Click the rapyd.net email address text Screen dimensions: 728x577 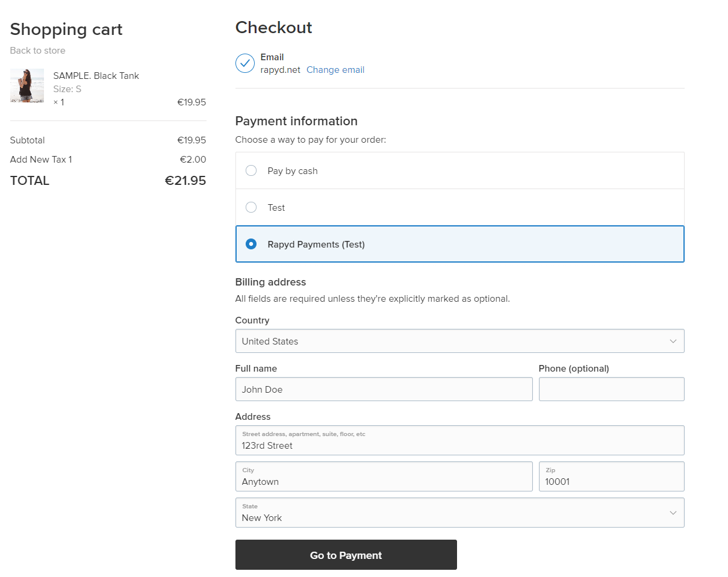click(280, 70)
